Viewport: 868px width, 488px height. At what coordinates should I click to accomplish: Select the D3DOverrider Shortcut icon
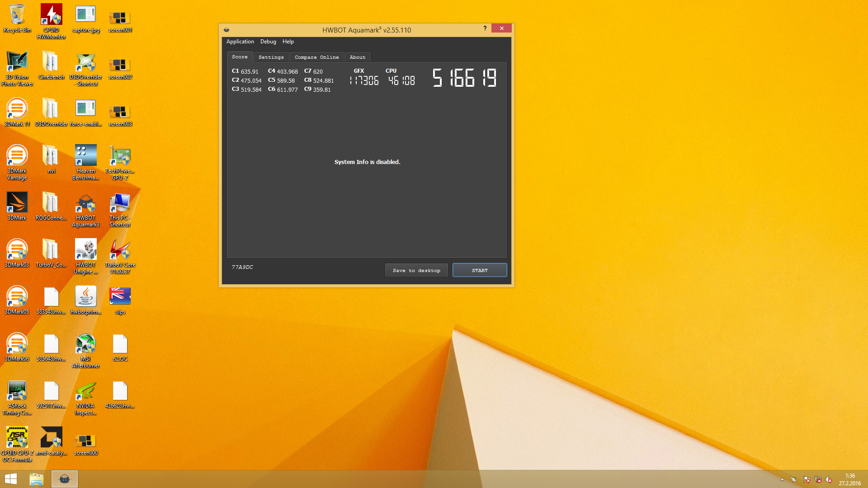click(85, 68)
